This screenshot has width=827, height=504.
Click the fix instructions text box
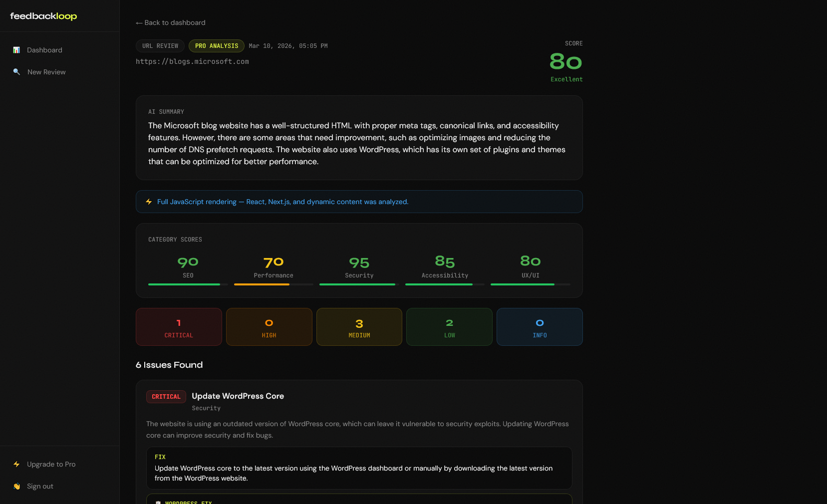tap(359, 468)
